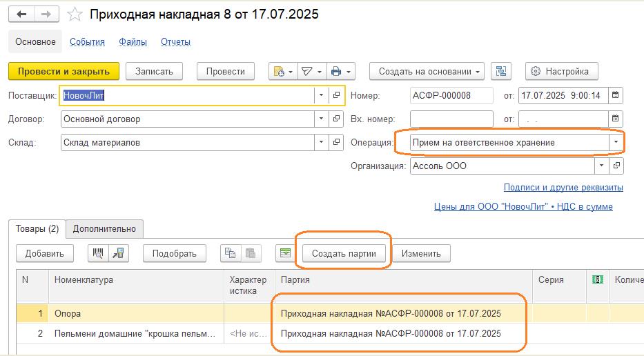Screen dimensions: 644x356
Task: Open calendar picker for document date
Action: tap(616, 96)
